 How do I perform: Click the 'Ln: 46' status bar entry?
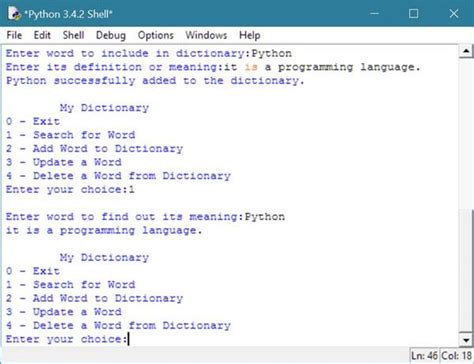424,356
